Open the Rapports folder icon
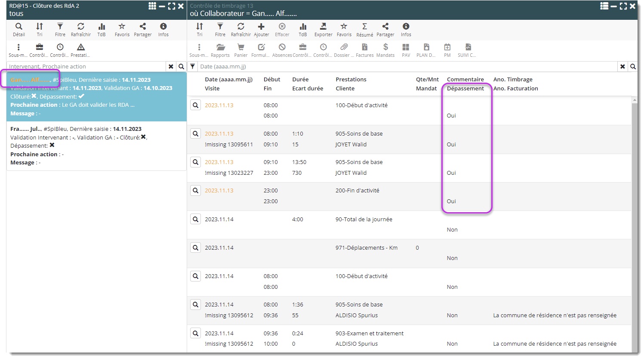 (220, 50)
